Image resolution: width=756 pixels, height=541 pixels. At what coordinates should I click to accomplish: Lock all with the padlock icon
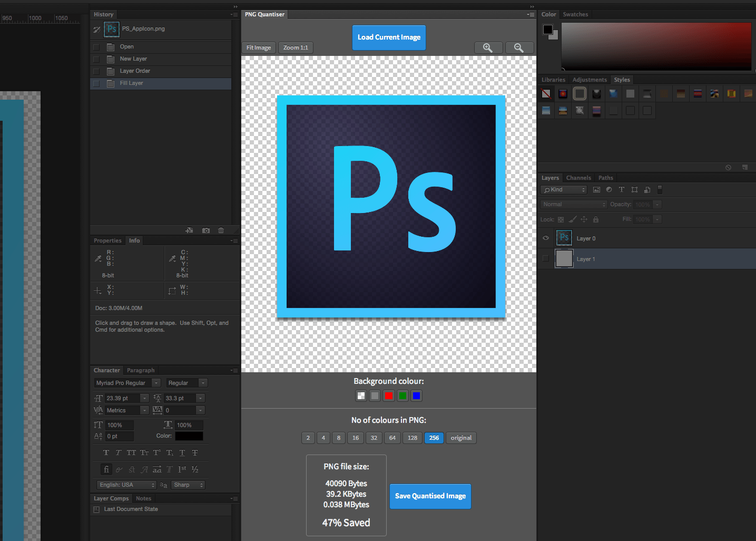coord(596,219)
